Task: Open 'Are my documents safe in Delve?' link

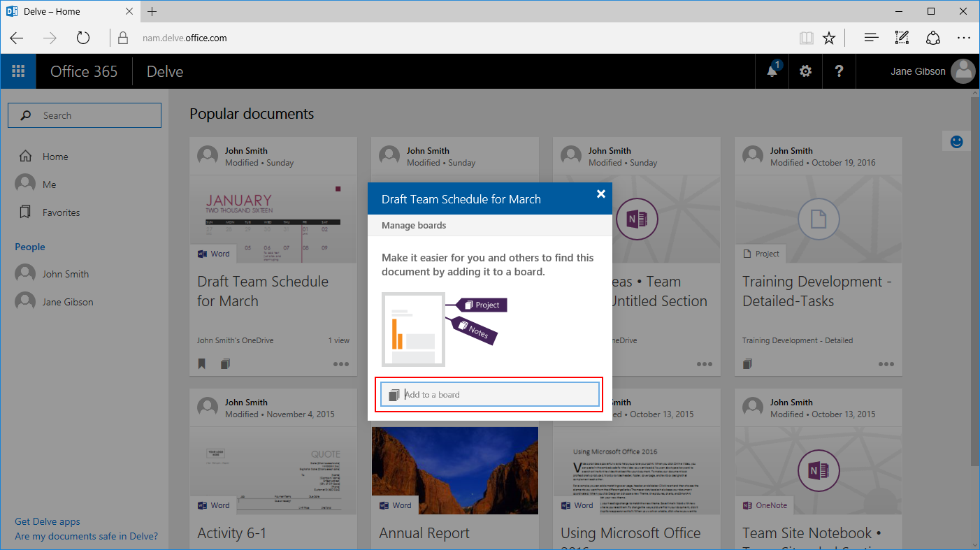Action: (x=87, y=536)
